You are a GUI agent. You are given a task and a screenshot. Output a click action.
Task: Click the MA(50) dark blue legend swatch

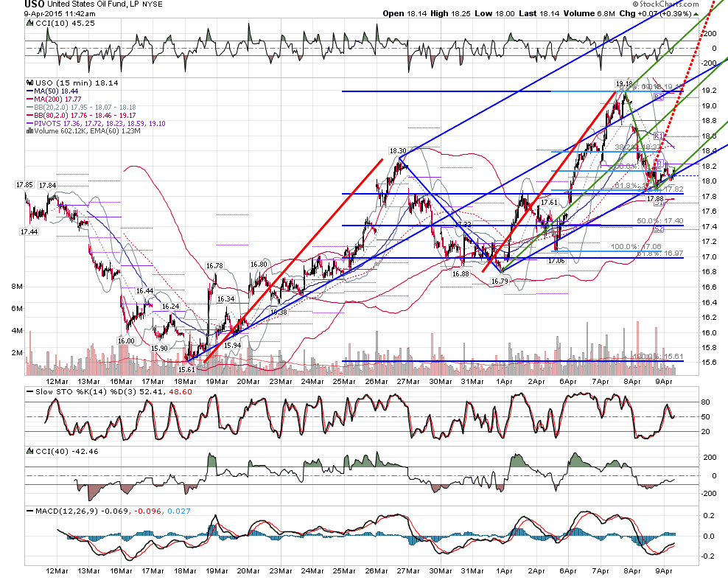pyautogui.click(x=29, y=91)
